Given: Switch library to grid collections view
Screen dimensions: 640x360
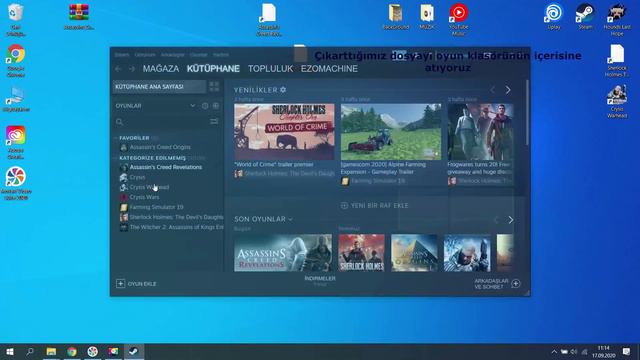Looking at the screenshot, I should click(214, 87).
